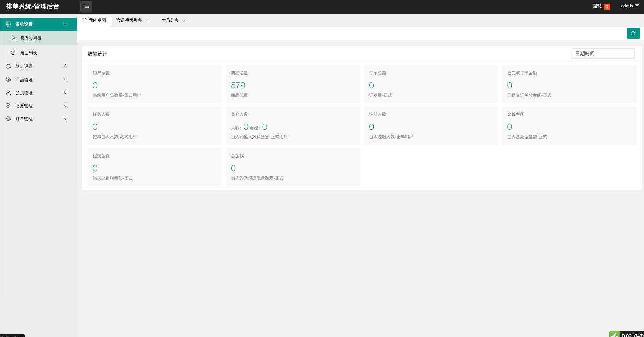Click the gear icon beside 系统设置
The height and width of the screenshot is (337, 644).
pos(8,24)
